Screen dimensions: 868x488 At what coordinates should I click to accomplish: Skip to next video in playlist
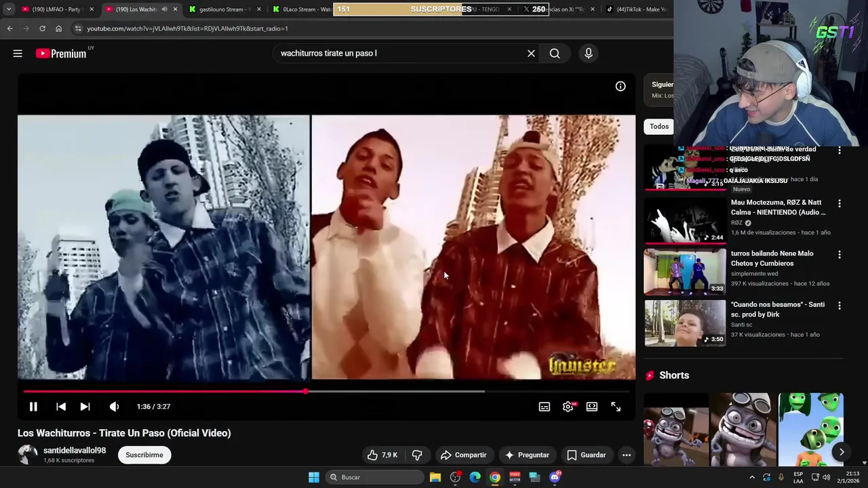tap(85, 407)
